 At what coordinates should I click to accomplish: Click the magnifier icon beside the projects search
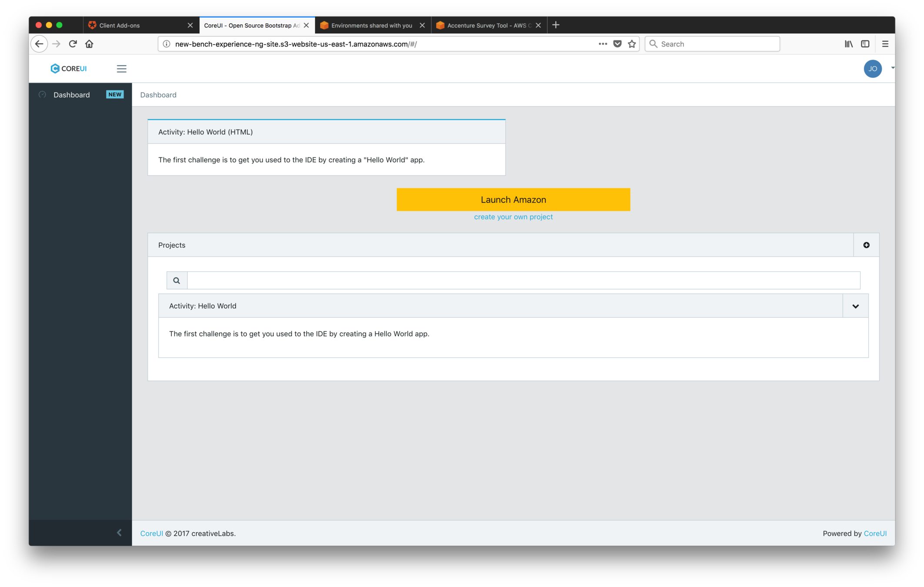point(177,280)
